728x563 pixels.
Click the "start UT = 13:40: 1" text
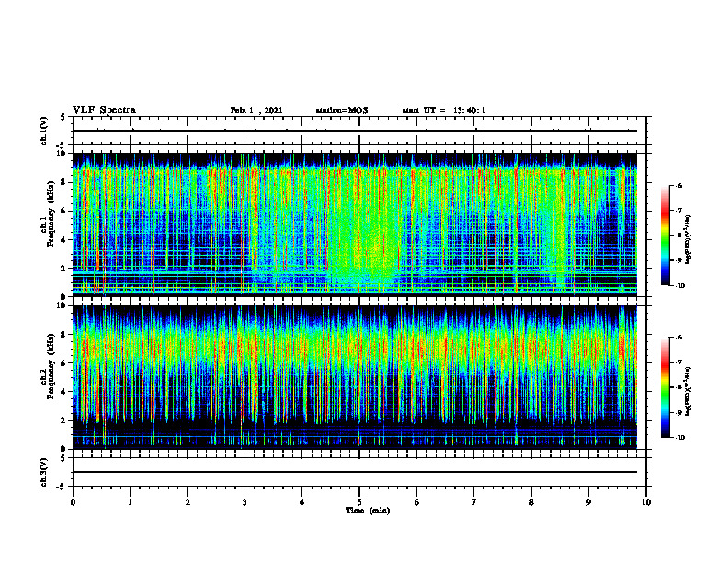point(444,110)
